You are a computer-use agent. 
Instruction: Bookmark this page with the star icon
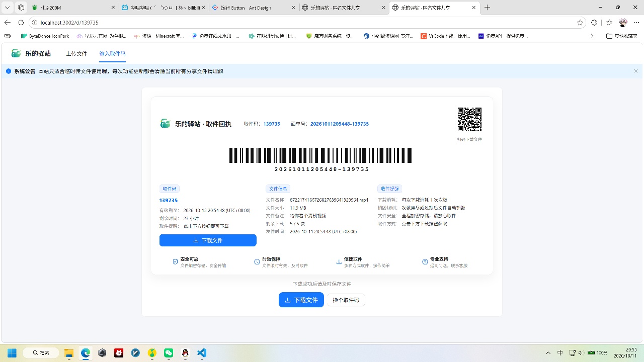pos(580,23)
